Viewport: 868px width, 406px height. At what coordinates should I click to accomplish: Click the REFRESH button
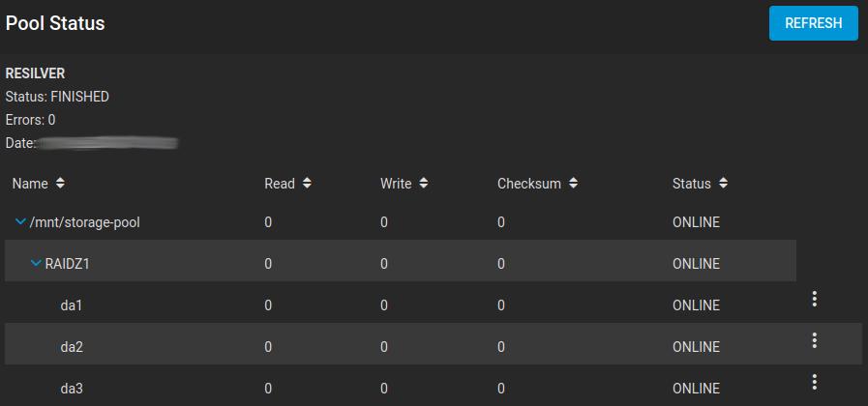813,23
